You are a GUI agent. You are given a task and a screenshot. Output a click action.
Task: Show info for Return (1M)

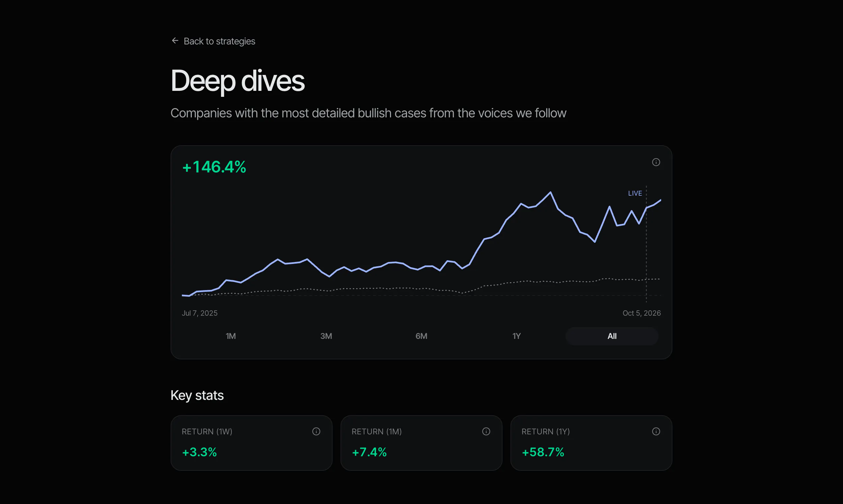[x=486, y=431]
